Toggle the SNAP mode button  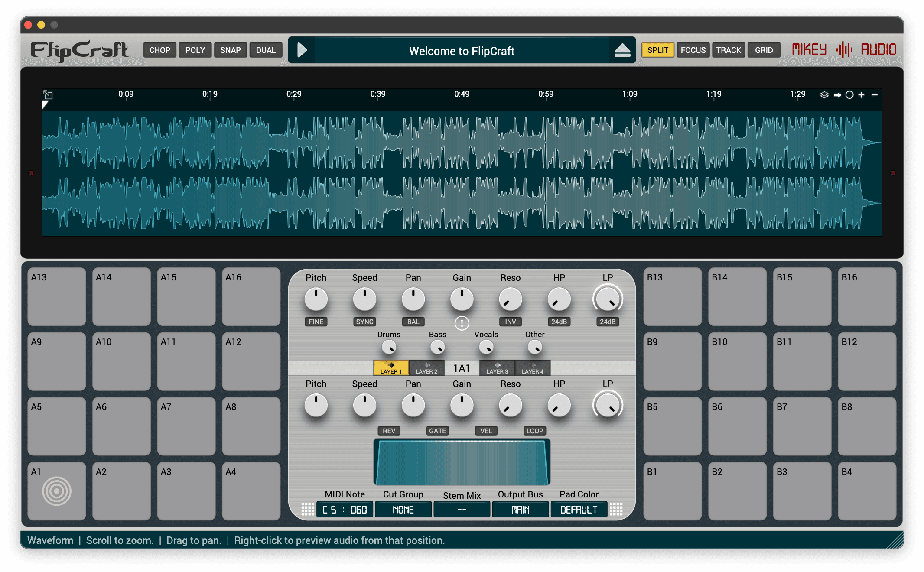coord(230,50)
